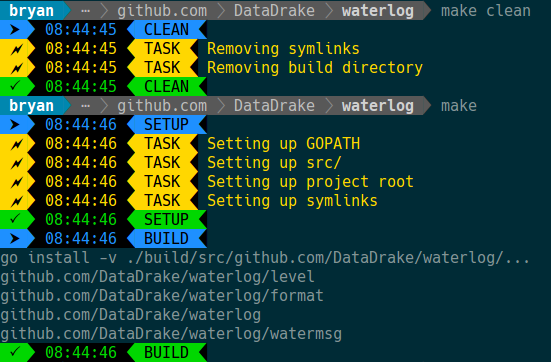
Task: Click green checkmark icon beside SETUP
Action: [15, 219]
